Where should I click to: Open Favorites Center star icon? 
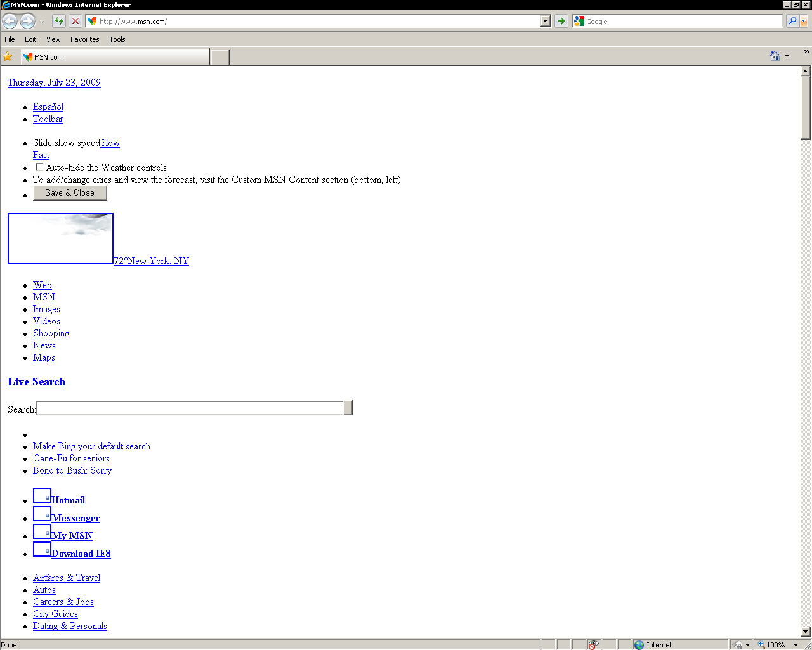pos(8,56)
